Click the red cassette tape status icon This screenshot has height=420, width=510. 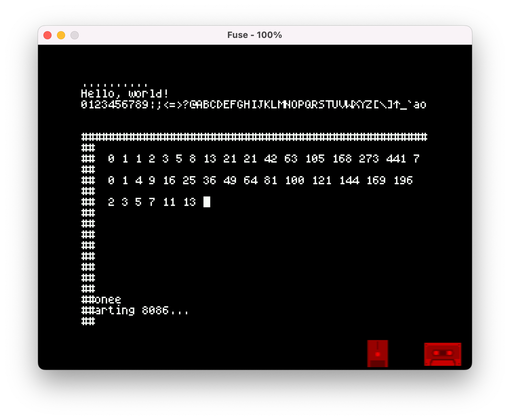point(443,354)
